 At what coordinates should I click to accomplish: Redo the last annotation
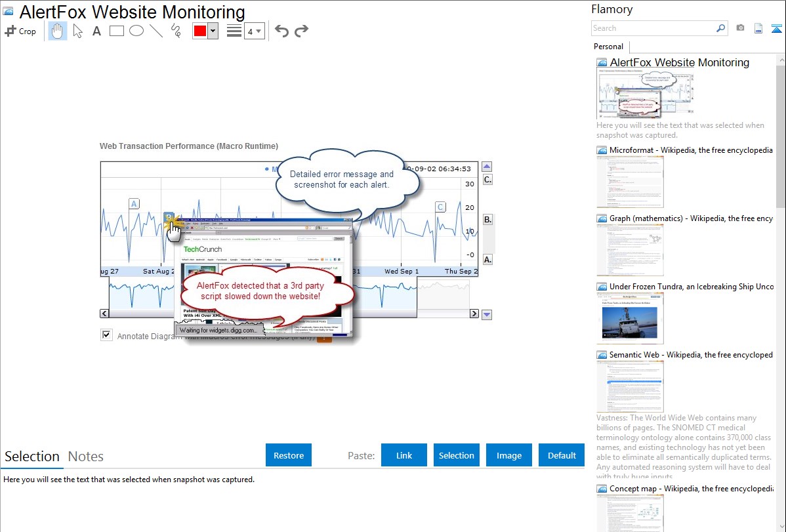coord(301,31)
